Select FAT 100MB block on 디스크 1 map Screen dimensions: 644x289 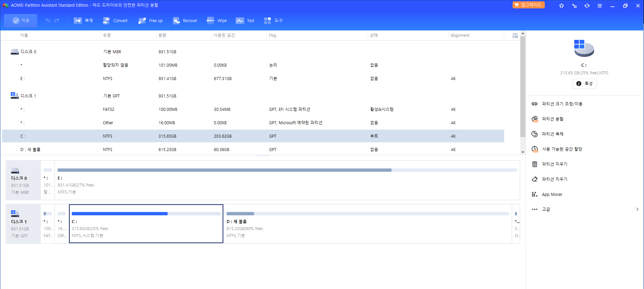click(48, 224)
